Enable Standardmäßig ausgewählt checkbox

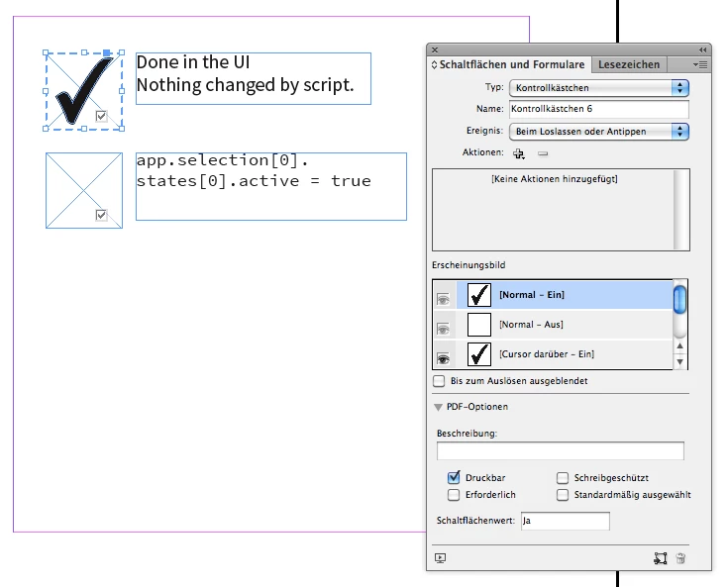(x=563, y=495)
